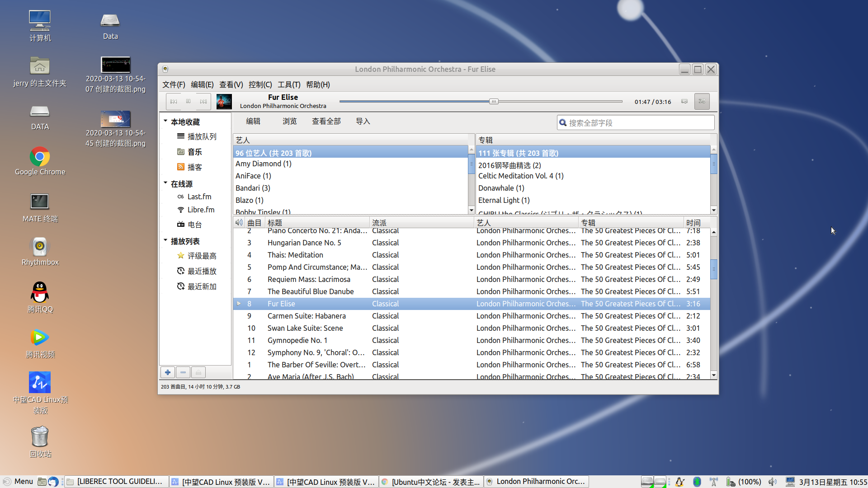Image resolution: width=868 pixels, height=488 pixels.
Task: Open MATE 终端 desktop icon
Action: click(x=40, y=208)
